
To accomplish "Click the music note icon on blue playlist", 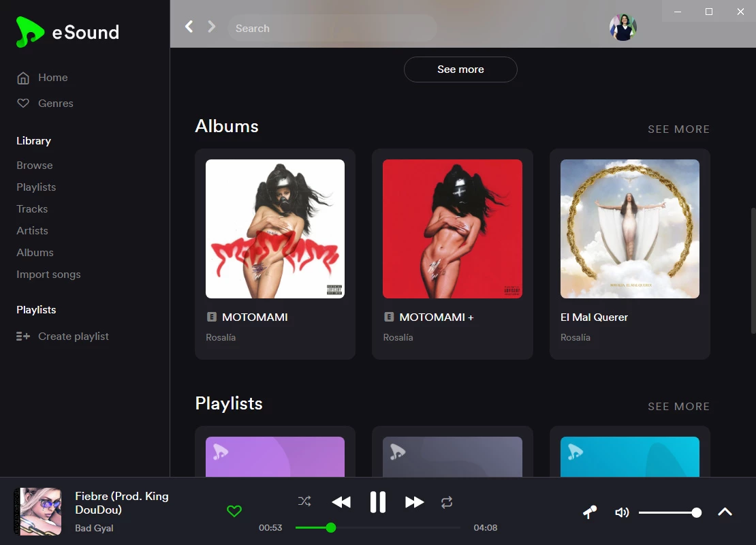I will point(576,452).
